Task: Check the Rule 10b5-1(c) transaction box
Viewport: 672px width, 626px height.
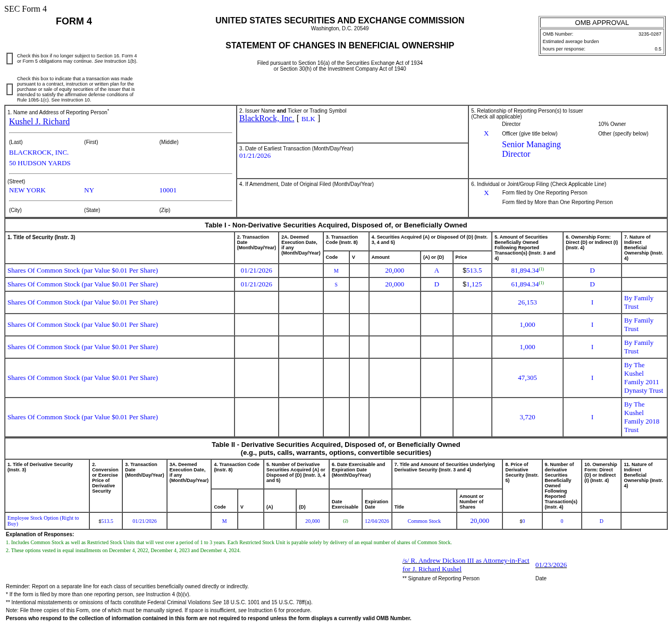Action: pyautogui.click(x=10, y=89)
